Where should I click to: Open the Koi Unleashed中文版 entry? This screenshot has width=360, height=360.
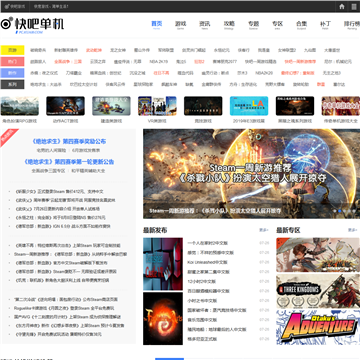click(x=207, y=262)
